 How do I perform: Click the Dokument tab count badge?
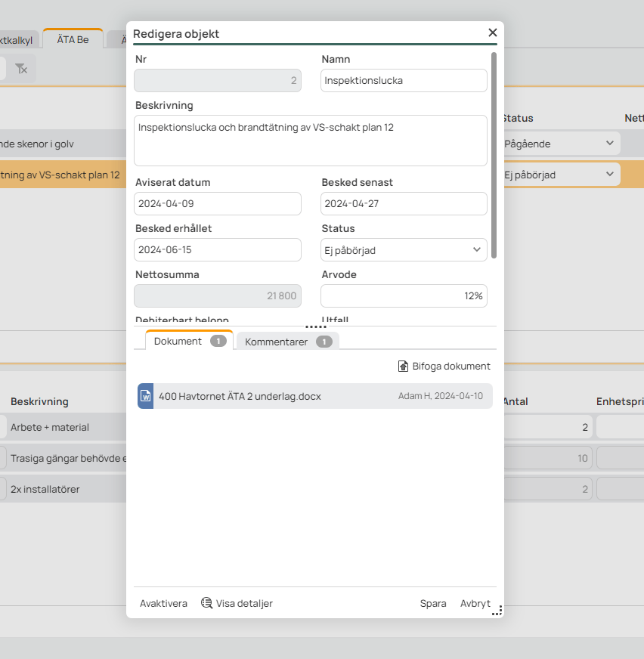click(x=218, y=341)
